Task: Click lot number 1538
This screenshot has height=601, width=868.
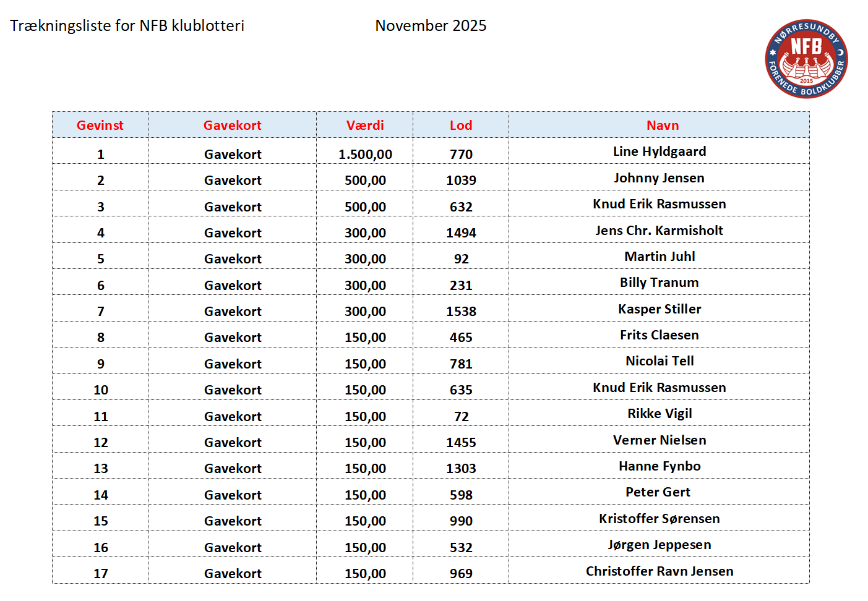Action: click(461, 312)
